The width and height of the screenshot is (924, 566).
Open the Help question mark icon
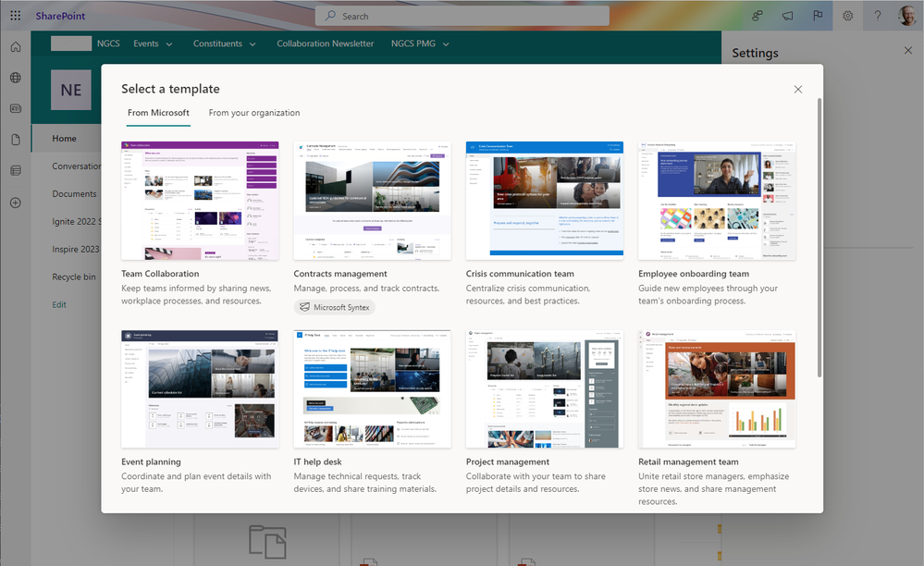point(878,16)
